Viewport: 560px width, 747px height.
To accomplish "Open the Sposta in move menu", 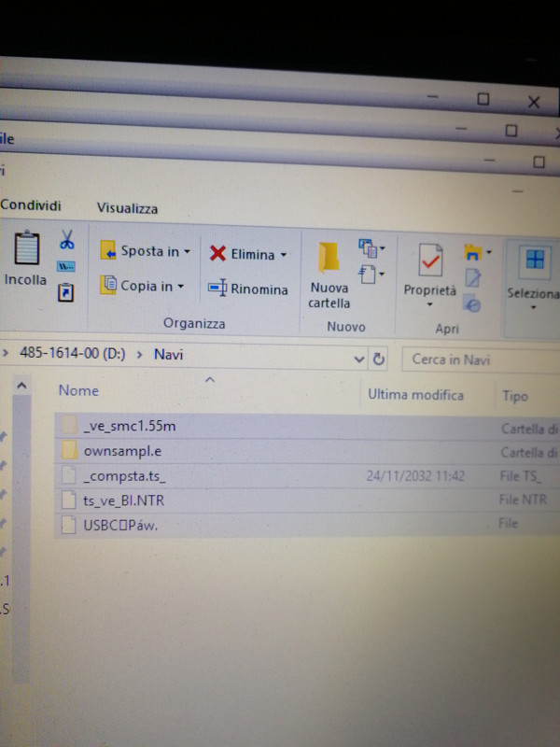I will point(146,250).
